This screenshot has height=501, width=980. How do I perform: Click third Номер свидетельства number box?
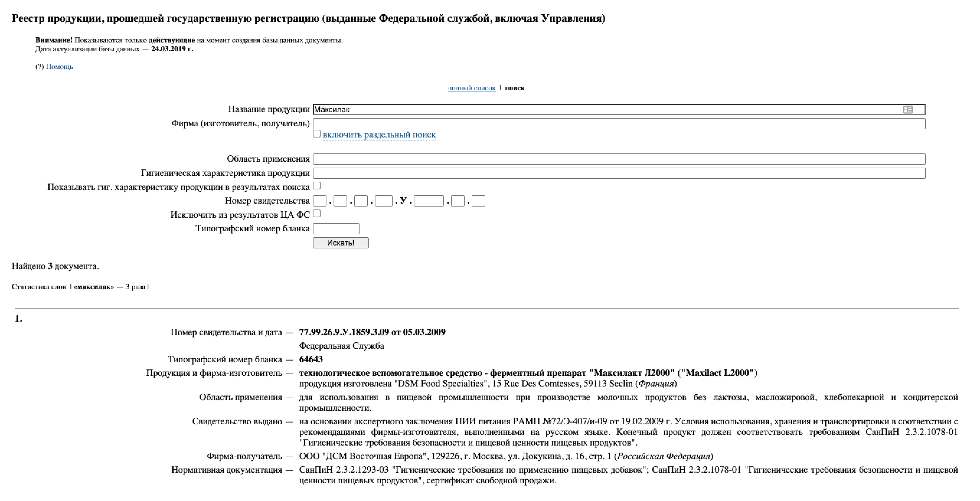pyautogui.click(x=361, y=201)
